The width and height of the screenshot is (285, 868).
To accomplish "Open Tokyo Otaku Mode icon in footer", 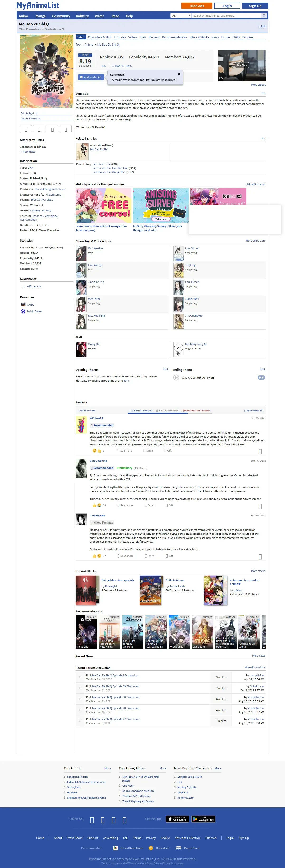I will (x=115, y=848).
